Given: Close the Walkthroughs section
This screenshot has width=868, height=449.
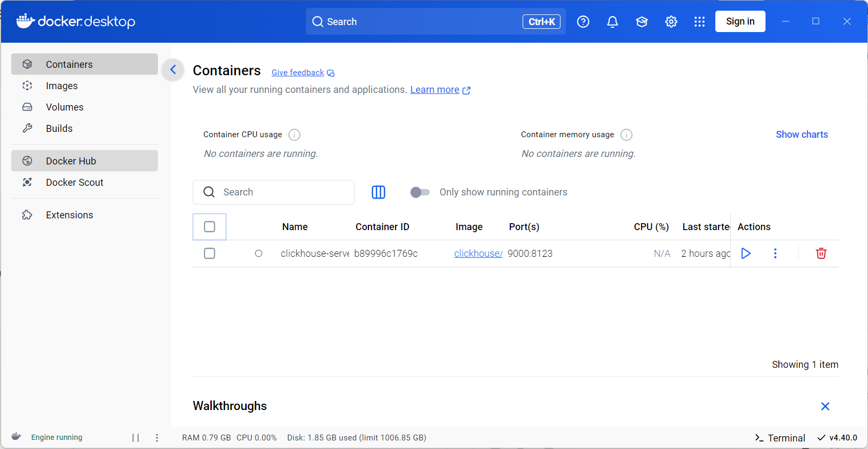Looking at the screenshot, I should pos(825,406).
